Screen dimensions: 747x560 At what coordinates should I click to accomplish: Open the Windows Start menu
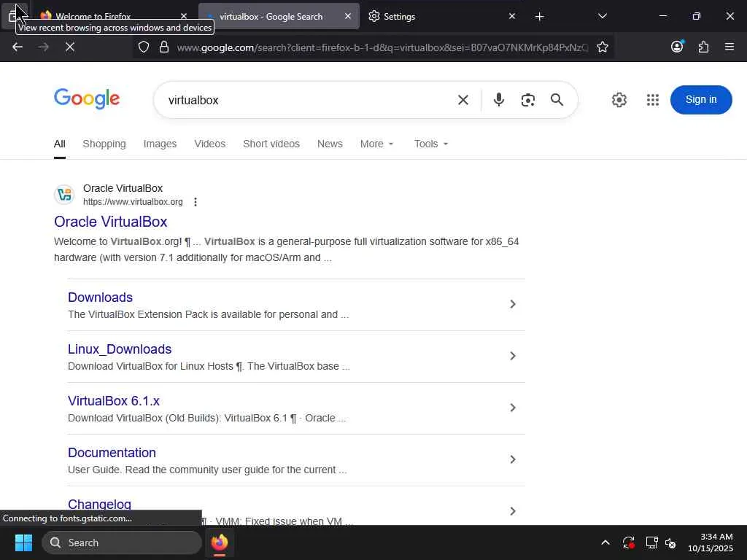pos(23,542)
